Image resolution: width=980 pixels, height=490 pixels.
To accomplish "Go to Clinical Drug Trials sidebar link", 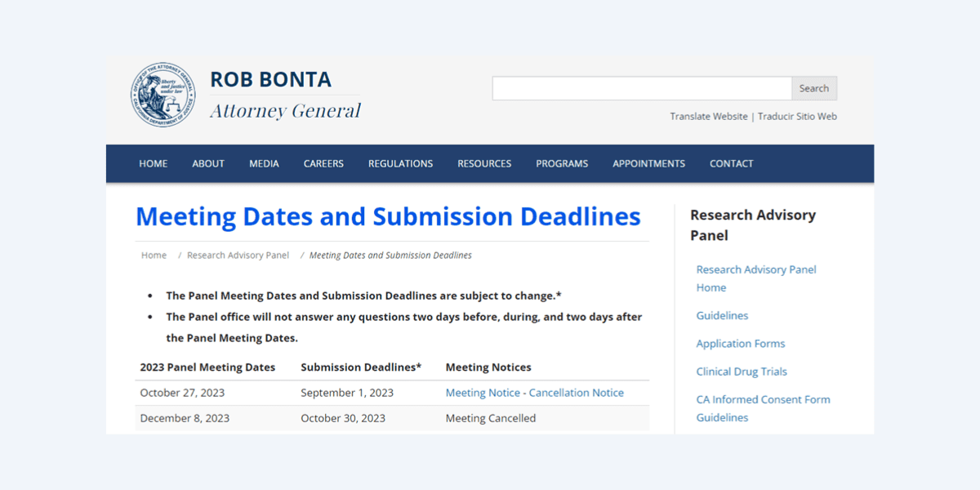I will coord(741,372).
